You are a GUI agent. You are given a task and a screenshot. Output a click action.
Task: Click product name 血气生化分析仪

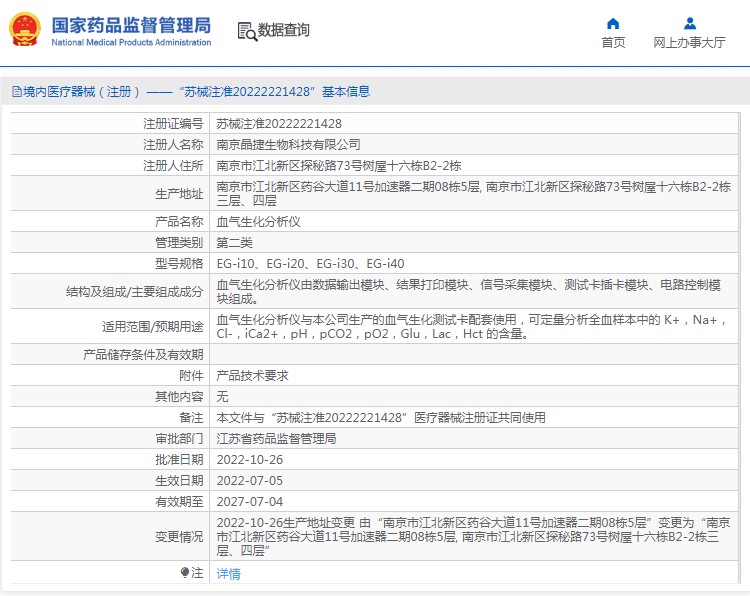pos(259,221)
